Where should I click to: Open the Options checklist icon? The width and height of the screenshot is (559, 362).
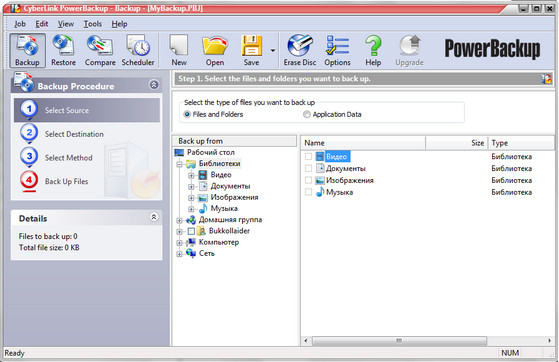(337, 50)
